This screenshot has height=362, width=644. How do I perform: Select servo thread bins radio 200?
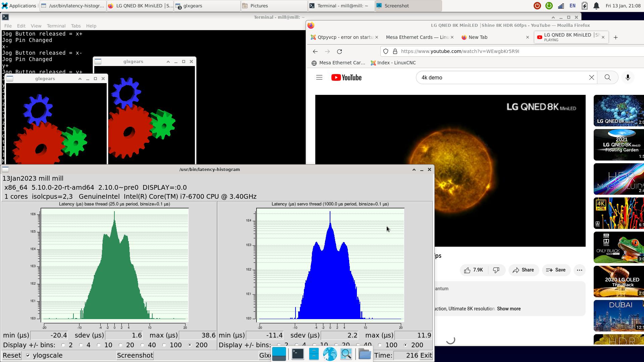click(x=406, y=345)
